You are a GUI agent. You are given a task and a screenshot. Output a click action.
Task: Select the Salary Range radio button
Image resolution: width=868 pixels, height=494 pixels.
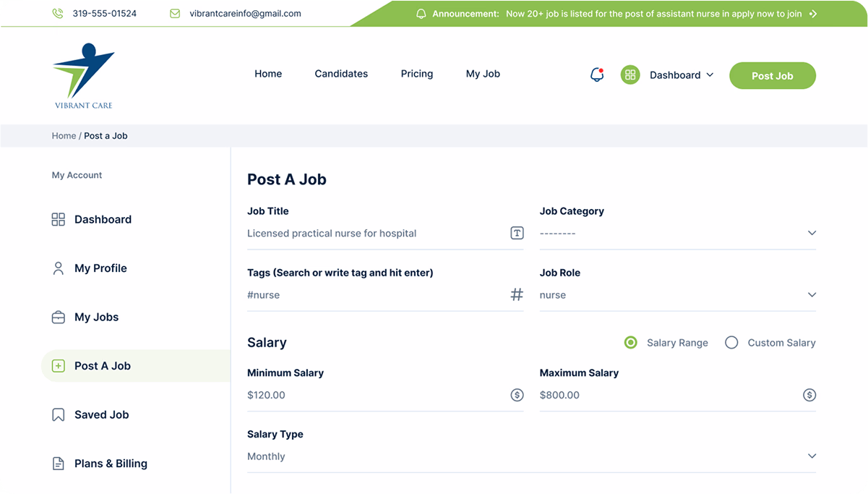(631, 343)
